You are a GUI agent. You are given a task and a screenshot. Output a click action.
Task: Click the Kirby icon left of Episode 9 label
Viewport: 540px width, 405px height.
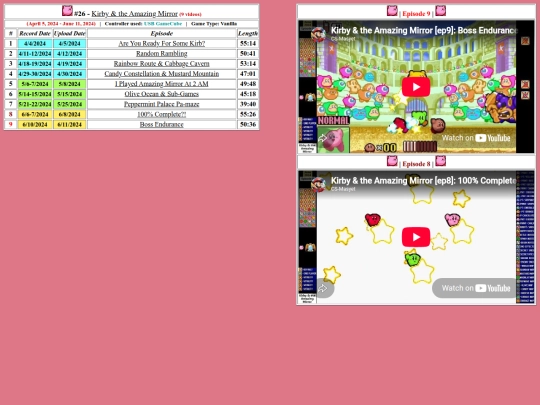pyautogui.click(x=392, y=10)
